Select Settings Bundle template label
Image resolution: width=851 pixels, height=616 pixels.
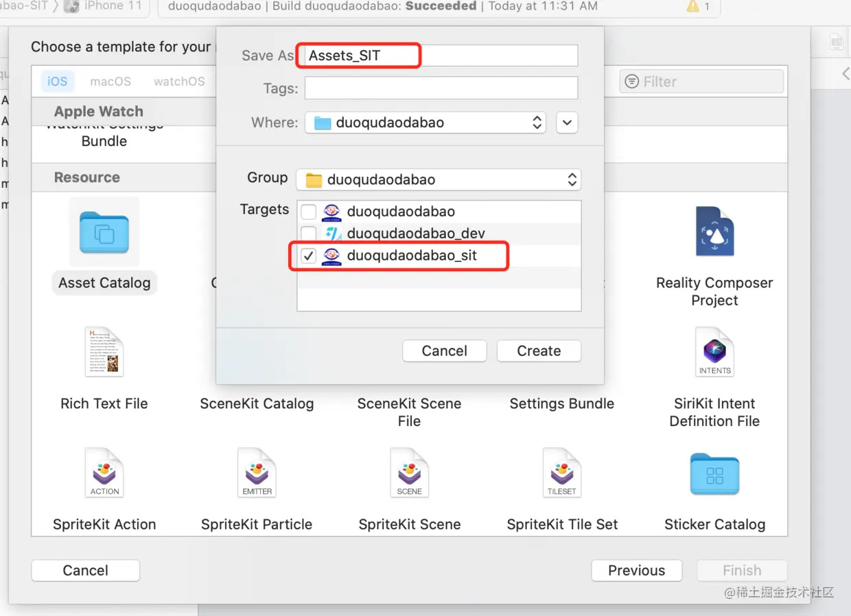(x=562, y=403)
